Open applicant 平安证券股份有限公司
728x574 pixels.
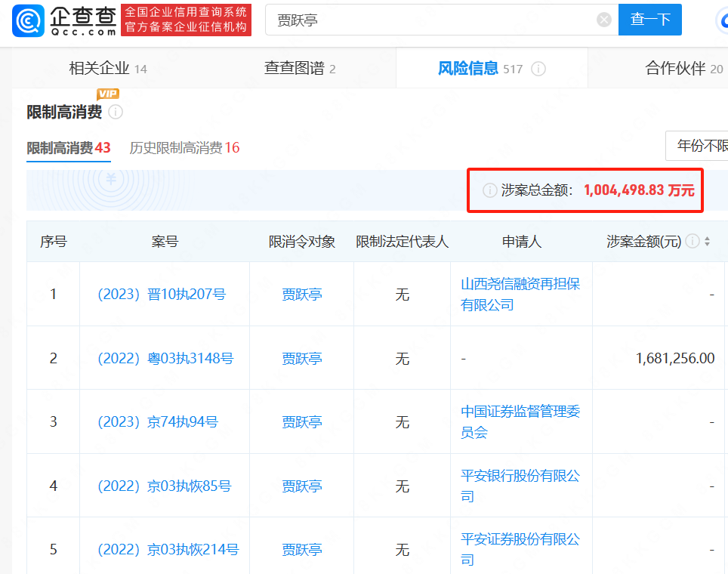(x=520, y=549)
